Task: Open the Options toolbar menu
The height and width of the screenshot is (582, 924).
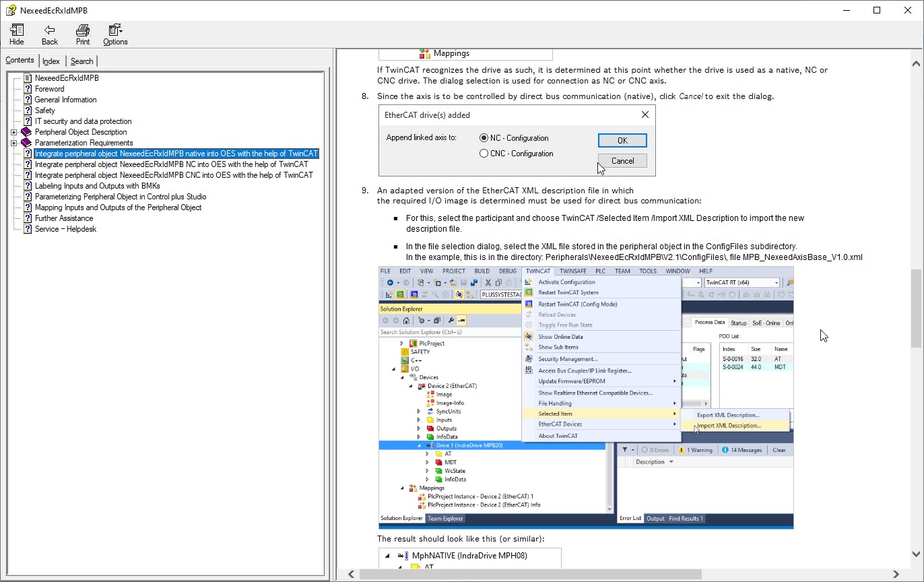Action: pos(115,30)
